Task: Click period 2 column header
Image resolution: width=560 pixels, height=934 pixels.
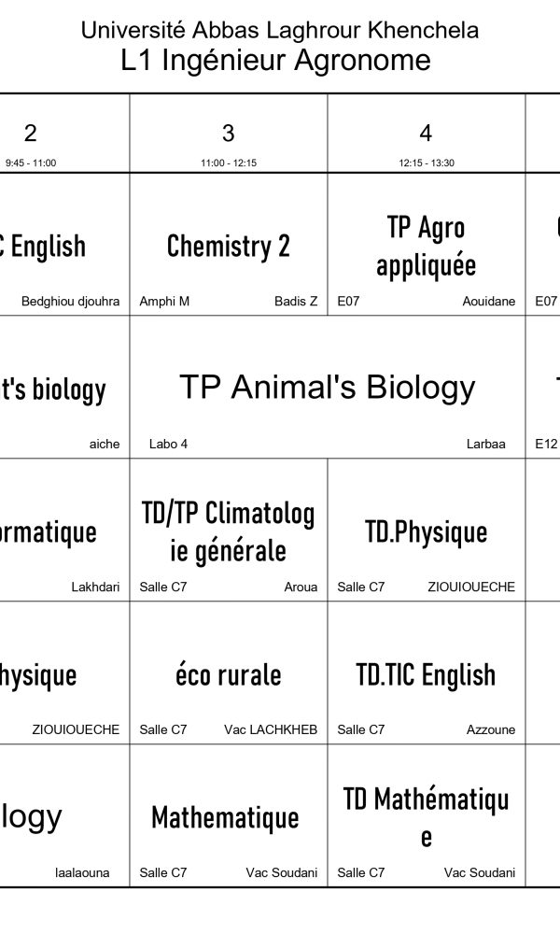Action: 31,134
